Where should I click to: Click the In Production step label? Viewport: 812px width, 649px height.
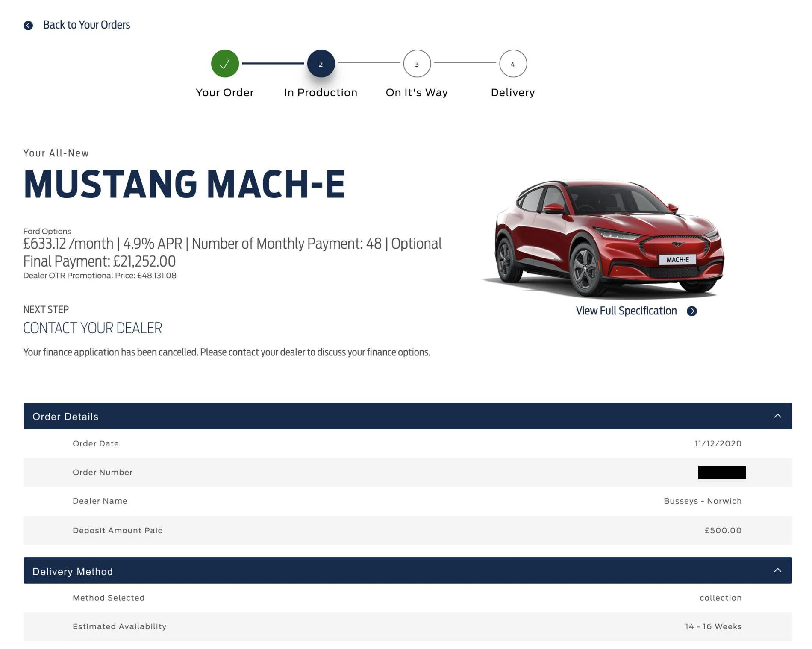321,92
